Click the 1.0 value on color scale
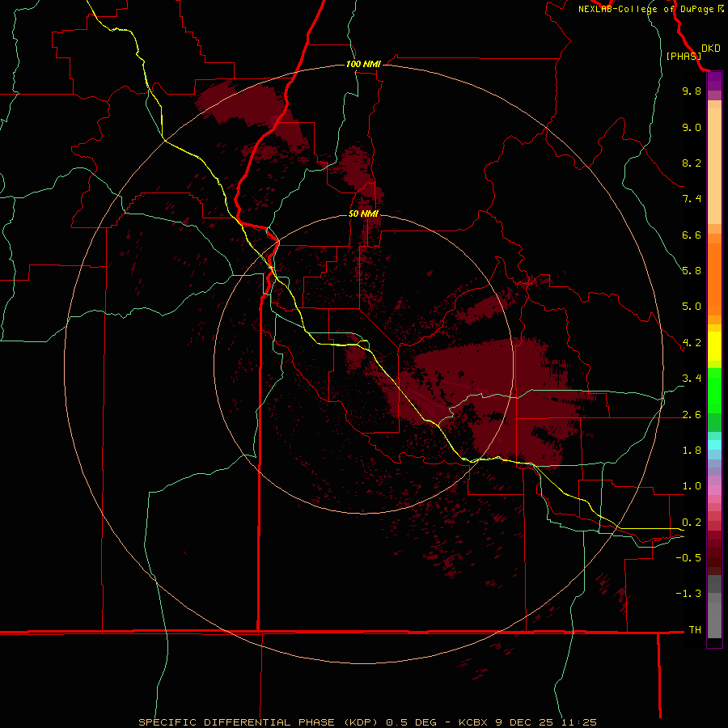The height and width of the screenshot is (728, 728). coord(692,486)
